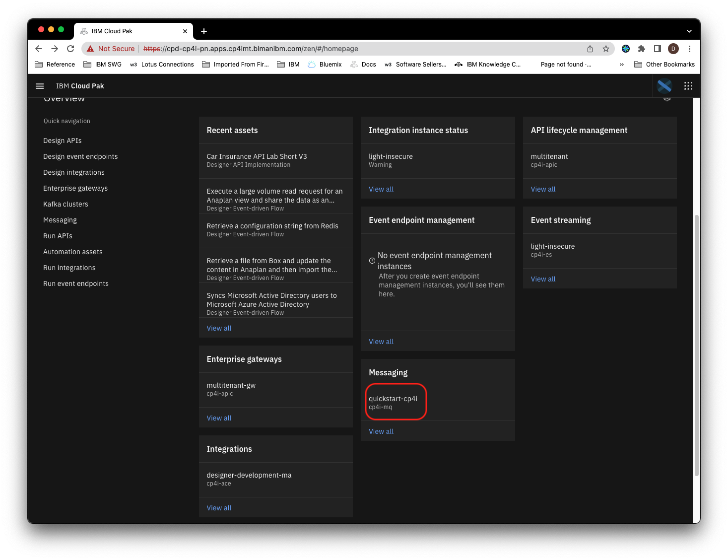The height and width of the screenshot is (560, 728).
Task: Open the Chrome three-dot menu
Action: point(689,49)
